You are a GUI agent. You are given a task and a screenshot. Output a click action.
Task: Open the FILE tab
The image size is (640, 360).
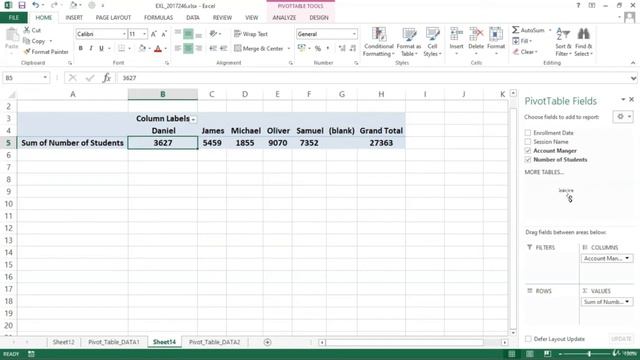click(13, 18)
